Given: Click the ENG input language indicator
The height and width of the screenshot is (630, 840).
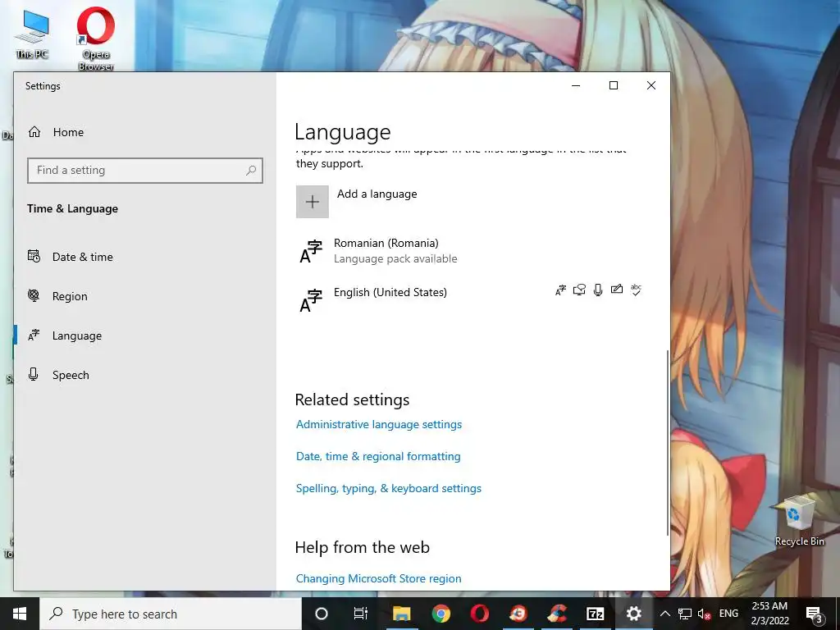Looking at the screenshot, I should (x=728, y=614).
